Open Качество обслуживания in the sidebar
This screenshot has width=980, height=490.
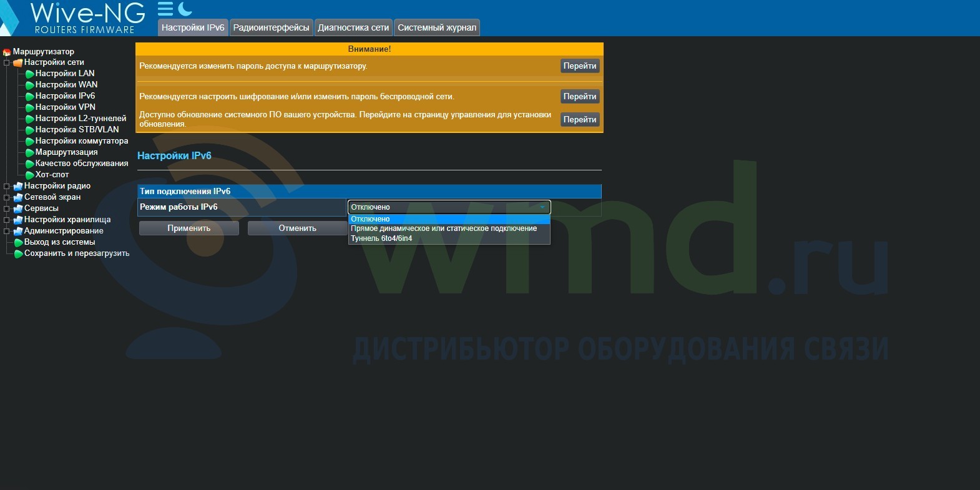point(82,164)
